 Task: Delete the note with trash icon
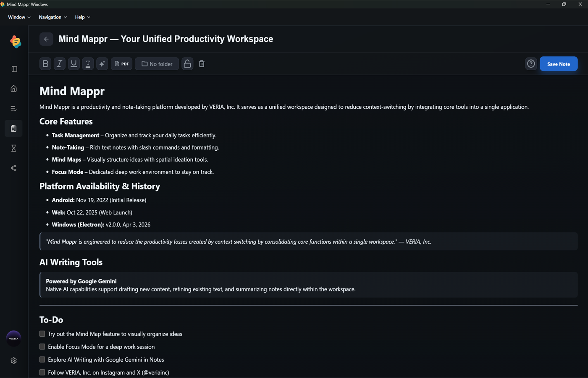[x=202, y=64]
